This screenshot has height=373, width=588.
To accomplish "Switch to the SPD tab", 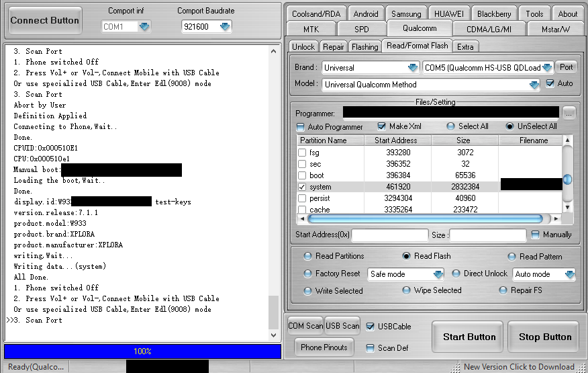I will pos(362,29).
